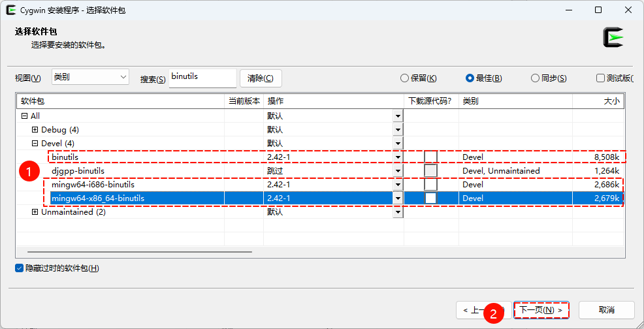Click the 类别 column header
Screen dimensions: 644x329
coord(515,101)
